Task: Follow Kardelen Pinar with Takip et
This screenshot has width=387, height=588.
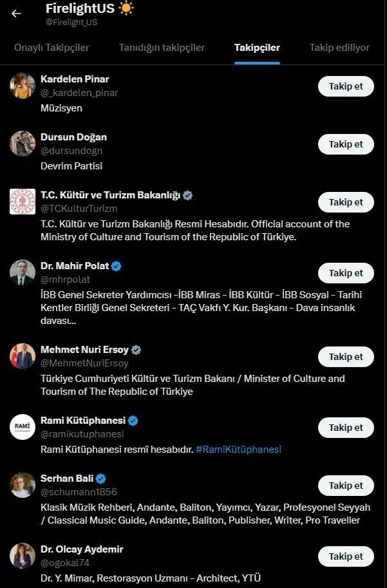Action: click(x=346, y=86)
